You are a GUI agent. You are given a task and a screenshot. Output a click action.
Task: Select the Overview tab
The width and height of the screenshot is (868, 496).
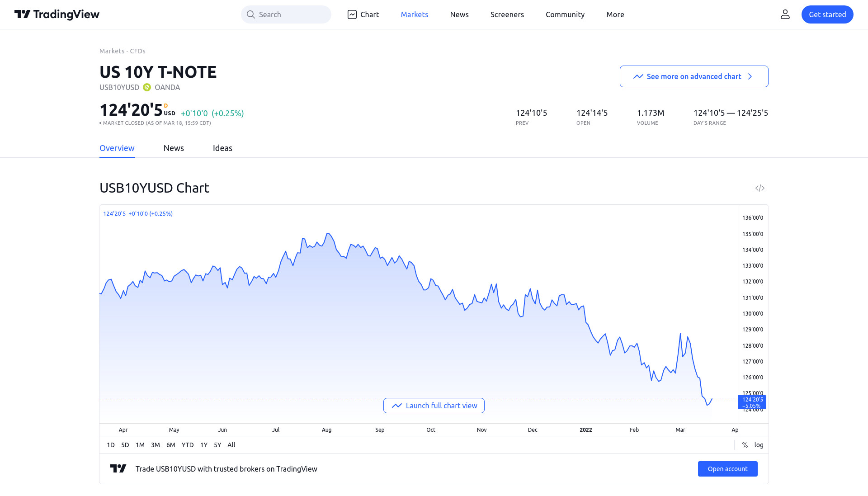pyautogui.click(x=117, y=148)
